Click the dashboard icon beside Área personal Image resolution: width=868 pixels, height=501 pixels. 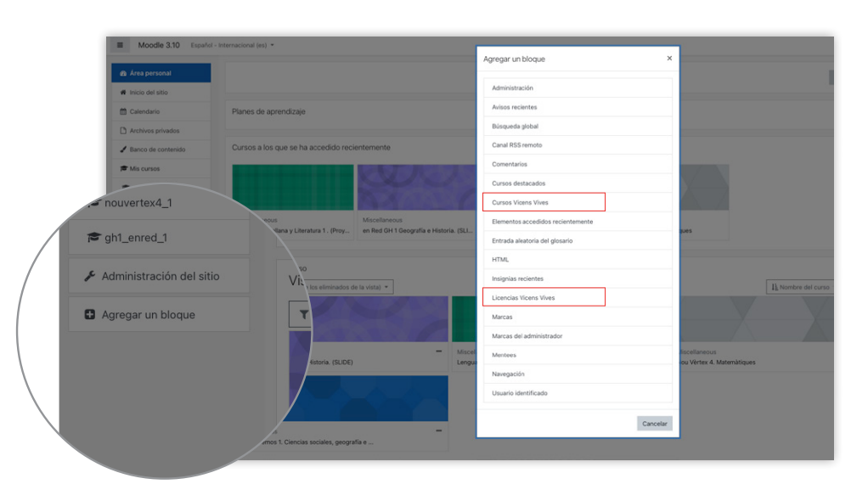point(123,73)
